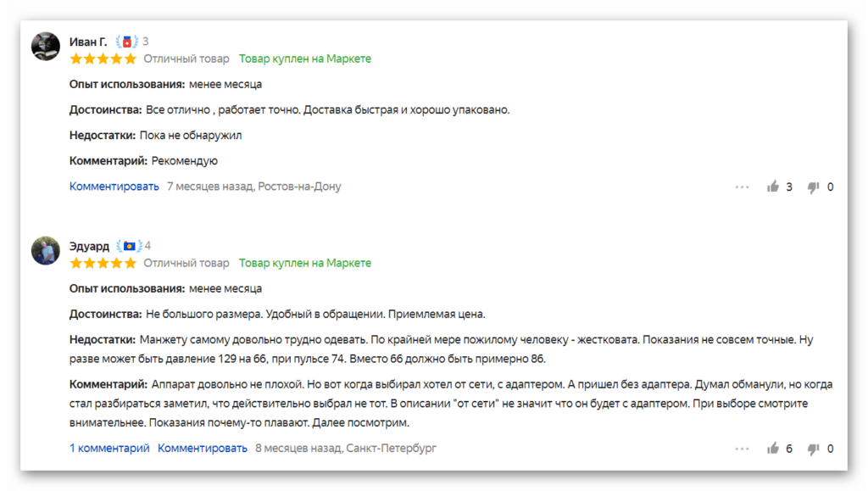The width and height of the screenshot is (868, 491).
Task: Click Комментировать under Eduard's review
Action: tap(202, 448)
